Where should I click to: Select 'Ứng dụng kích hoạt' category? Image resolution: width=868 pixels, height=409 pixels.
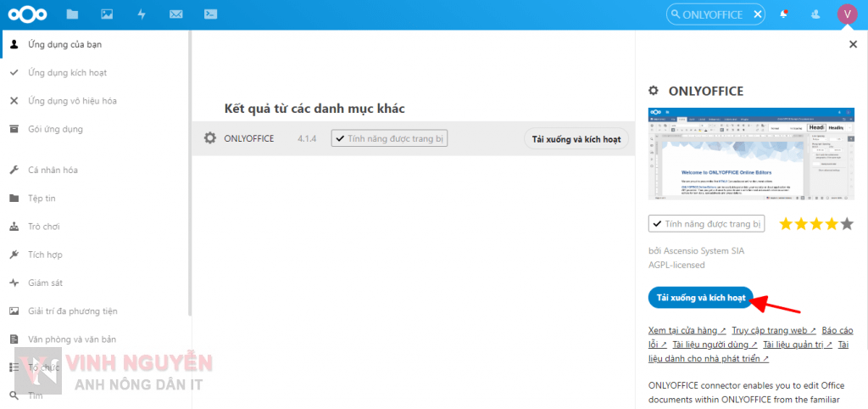(x=67, y=73)
